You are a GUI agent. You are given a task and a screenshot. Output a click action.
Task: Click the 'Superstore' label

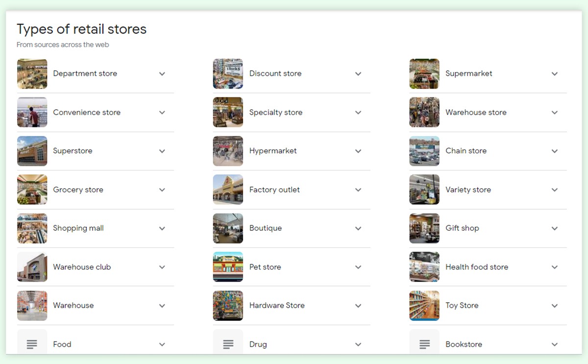73,151
